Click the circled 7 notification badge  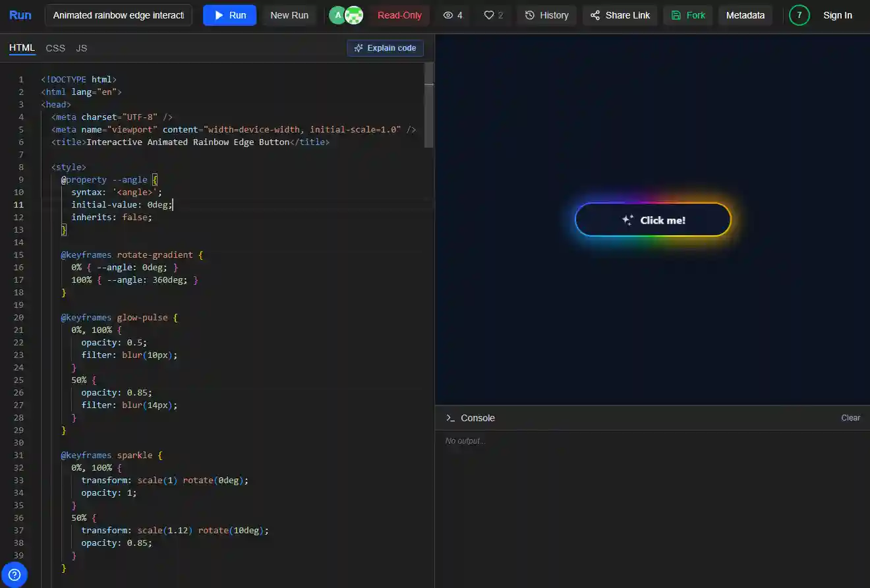(x=799, y=15)
